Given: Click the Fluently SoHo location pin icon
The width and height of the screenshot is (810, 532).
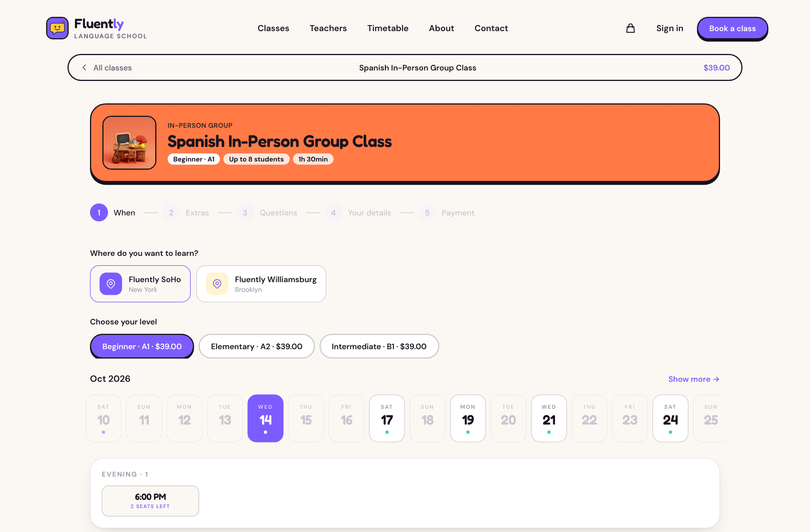Looking at the screenshot, I should pos(111,284).
